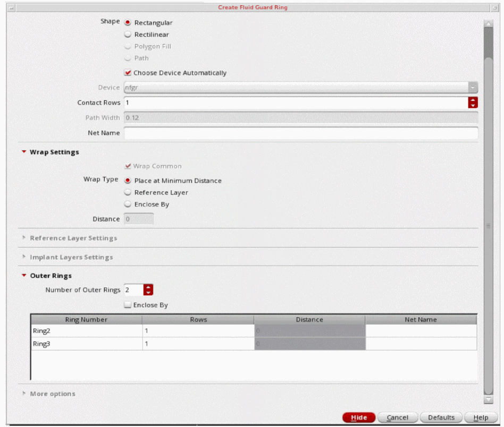Select the Rectangular shape radio button
504x427 pixels.
point(128,23)
